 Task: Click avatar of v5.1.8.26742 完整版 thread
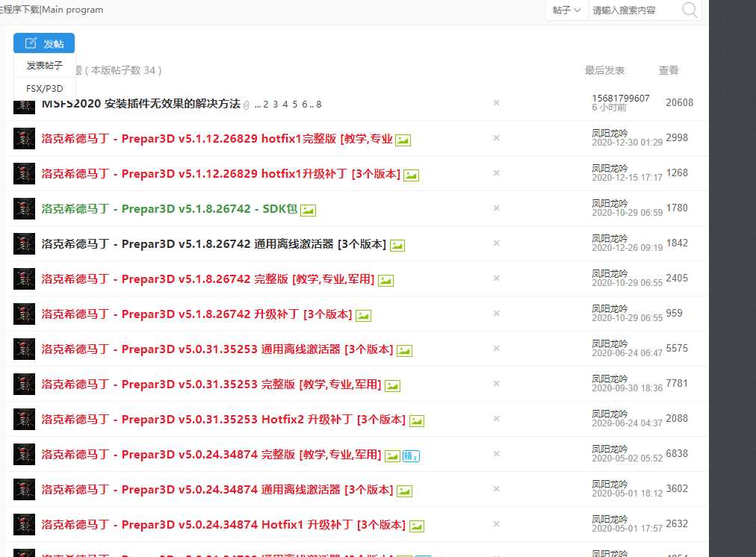[24, 279]
